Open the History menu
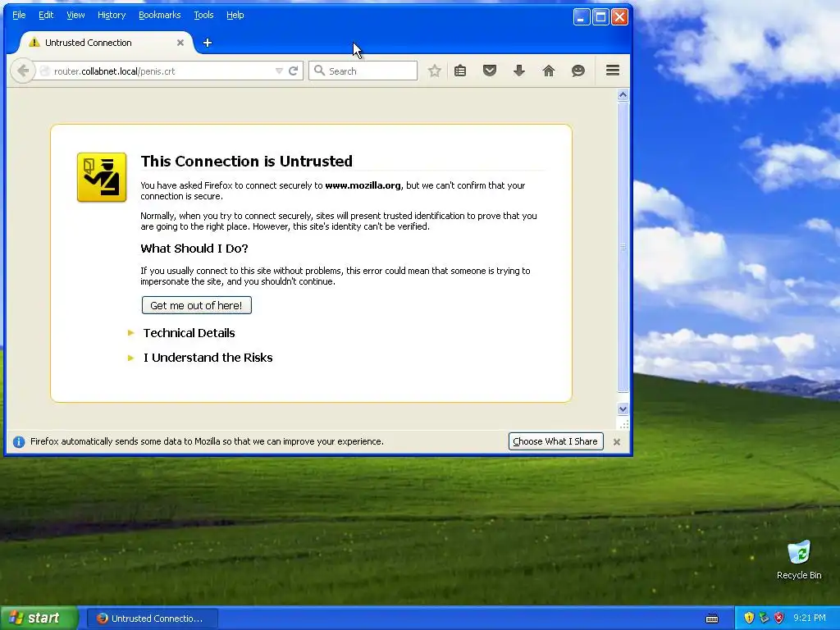This screenshot has width=840, height=630. click(112, 15)
